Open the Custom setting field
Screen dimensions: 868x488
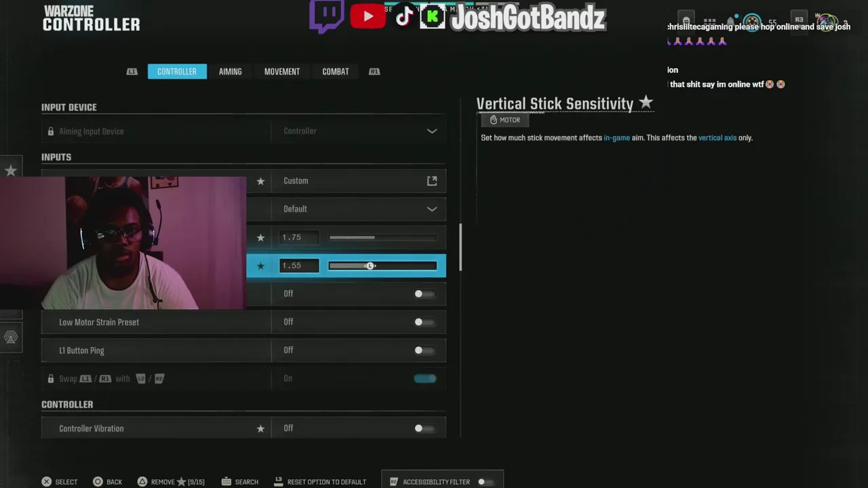[359, 181]
